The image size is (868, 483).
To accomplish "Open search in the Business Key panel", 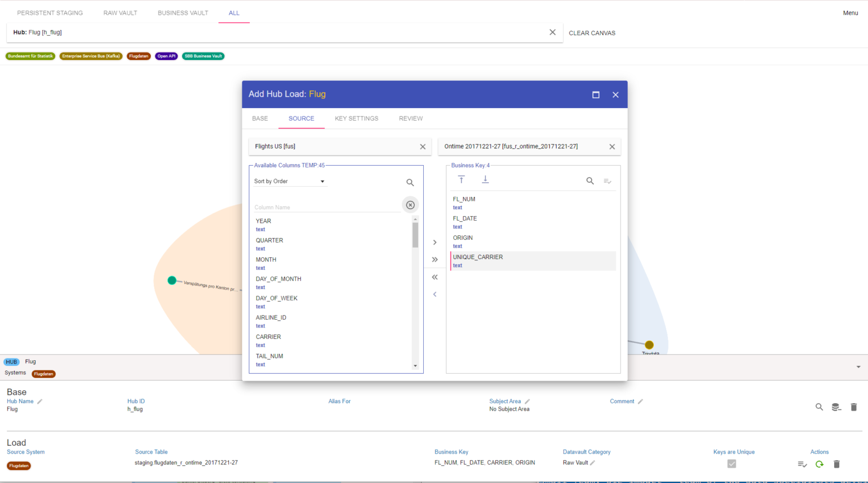I will (x=590, y=181).
